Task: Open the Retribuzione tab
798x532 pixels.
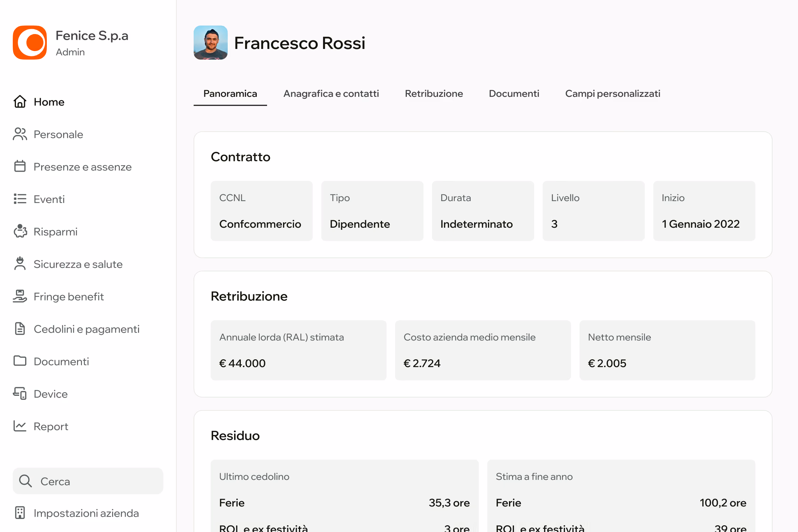Action: pyautogui.click(x=434, y=94)
